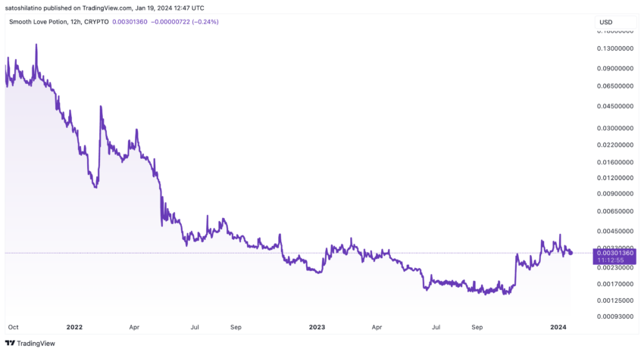Click the TradingView brand text
The width and height of the screenshot is (644, 352).
click(x=36, y=344)
